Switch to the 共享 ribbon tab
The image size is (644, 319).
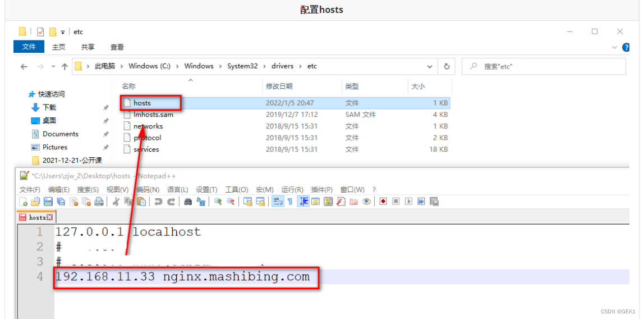(x=88, y=47)
